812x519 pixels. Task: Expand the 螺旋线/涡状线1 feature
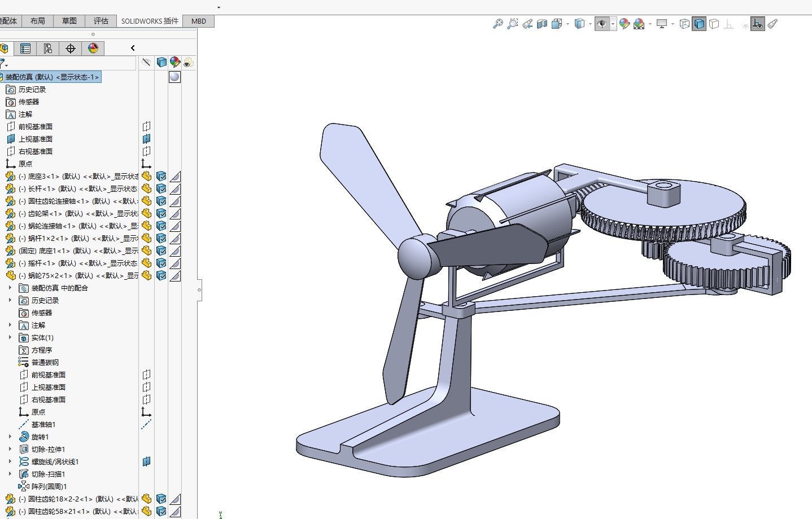10,461
